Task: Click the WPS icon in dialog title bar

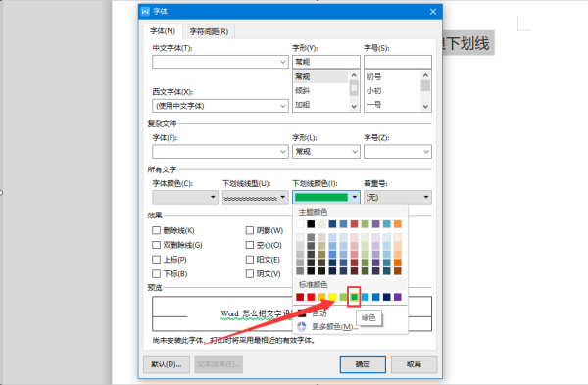Action: (145, 11)
